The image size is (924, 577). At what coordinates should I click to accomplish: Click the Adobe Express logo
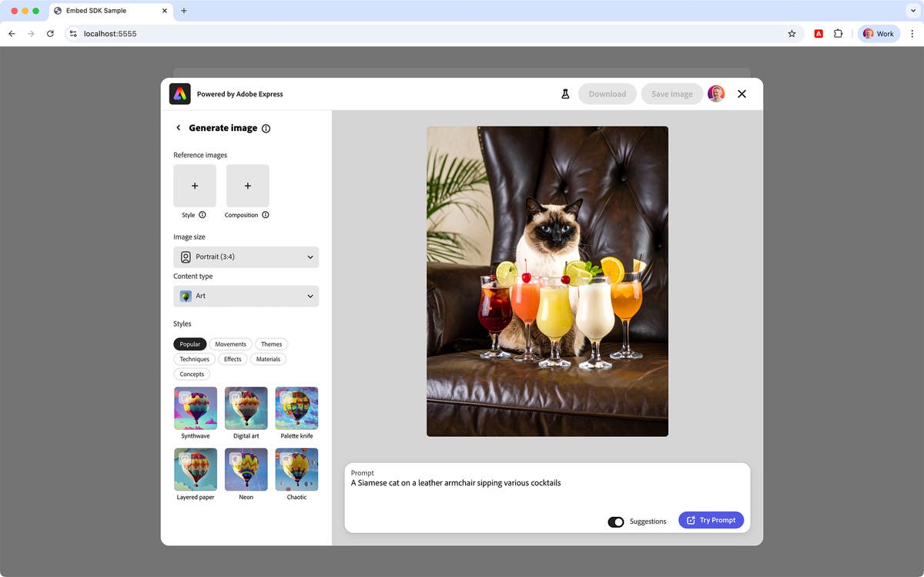coord(179,93)
